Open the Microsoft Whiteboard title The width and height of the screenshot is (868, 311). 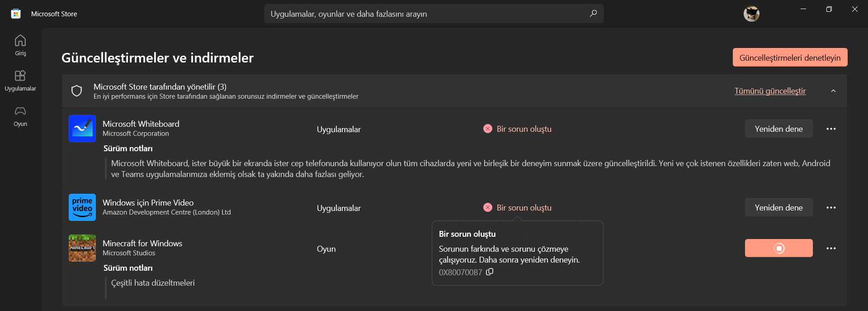(141, 124)
